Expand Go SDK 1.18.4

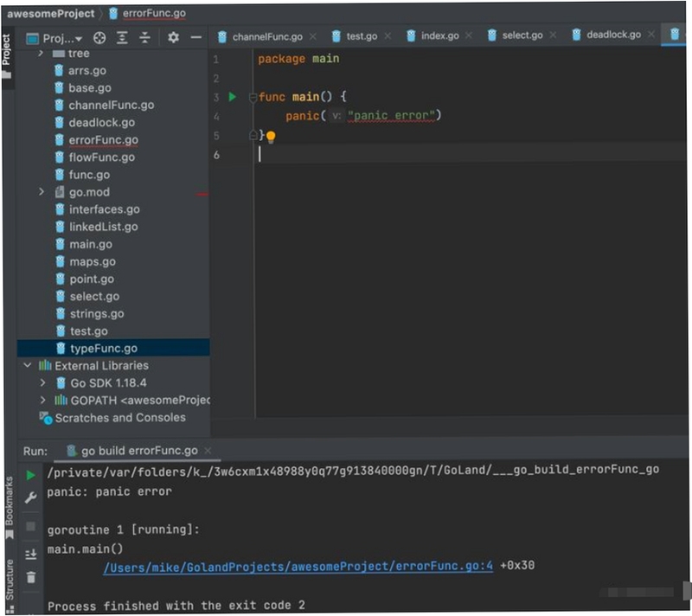(x=42, y=383)
